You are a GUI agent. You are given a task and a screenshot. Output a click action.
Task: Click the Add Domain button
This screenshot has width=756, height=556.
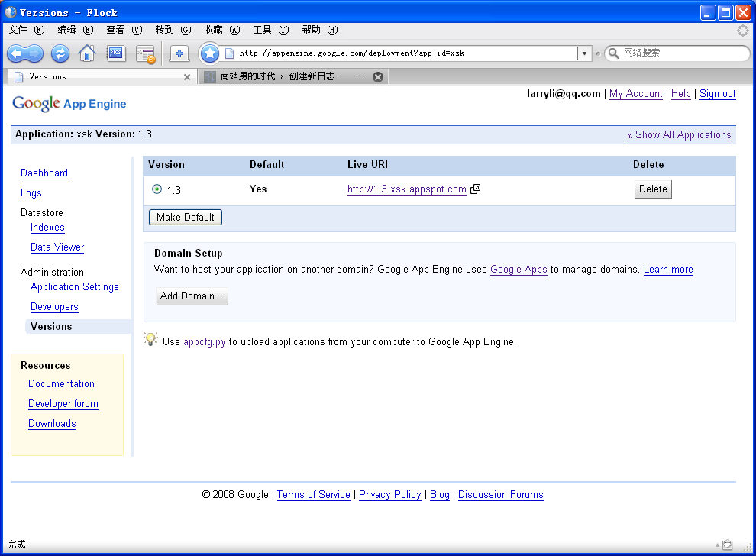click(x=192, y=296)
